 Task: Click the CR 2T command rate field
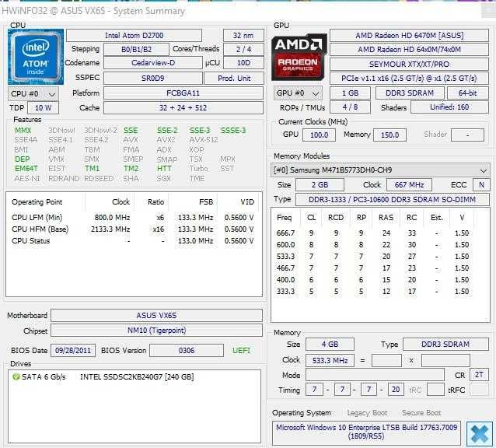coord(479,375)
